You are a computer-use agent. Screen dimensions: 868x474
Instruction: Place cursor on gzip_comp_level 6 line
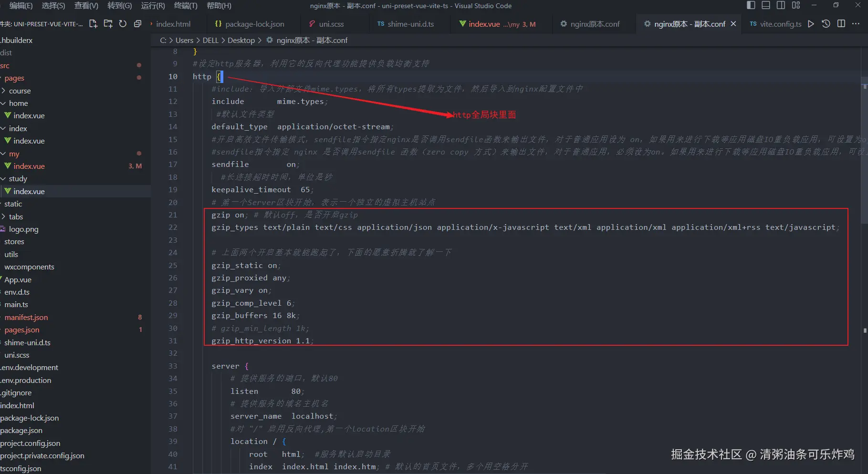[x=253, y=303]
